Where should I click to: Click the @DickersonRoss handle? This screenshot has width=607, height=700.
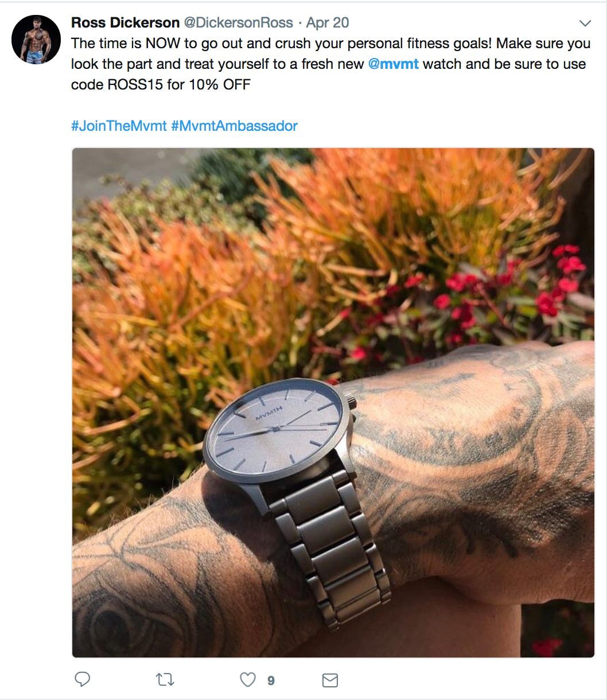[238, 23]
